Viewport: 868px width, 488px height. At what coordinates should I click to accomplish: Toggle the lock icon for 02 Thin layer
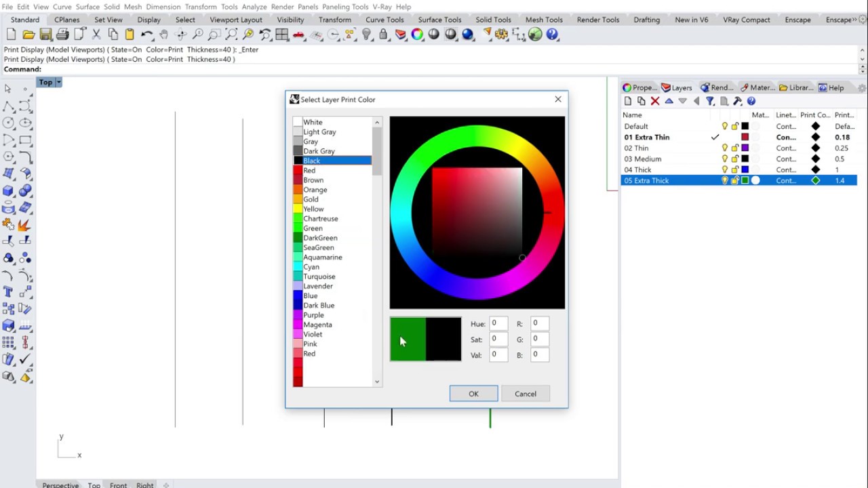(x=735, y=148)
